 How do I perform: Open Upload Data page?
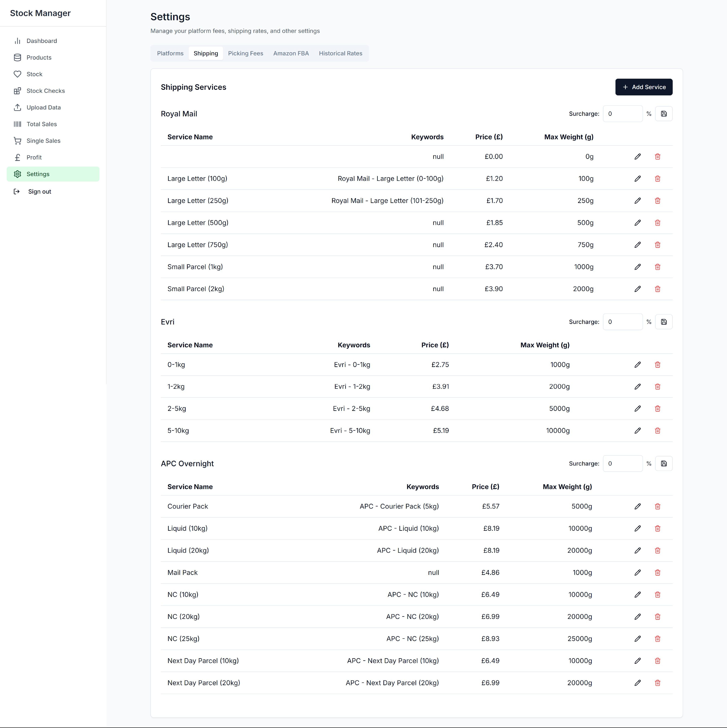point(53,107)
